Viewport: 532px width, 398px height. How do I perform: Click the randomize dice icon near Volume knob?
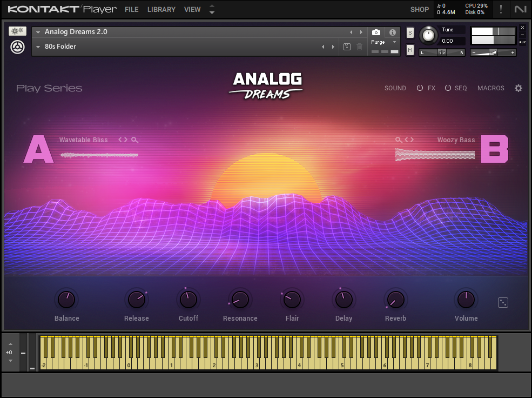click(503, 302)
